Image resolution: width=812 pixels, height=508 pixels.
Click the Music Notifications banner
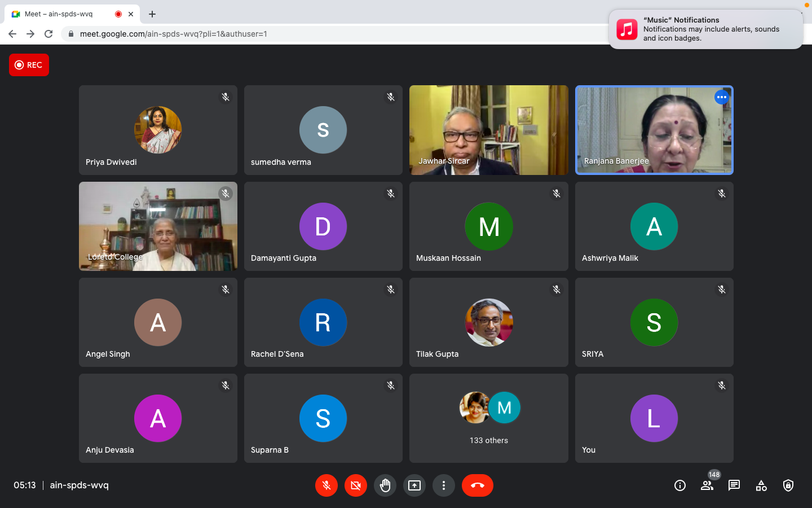point(705,29)
